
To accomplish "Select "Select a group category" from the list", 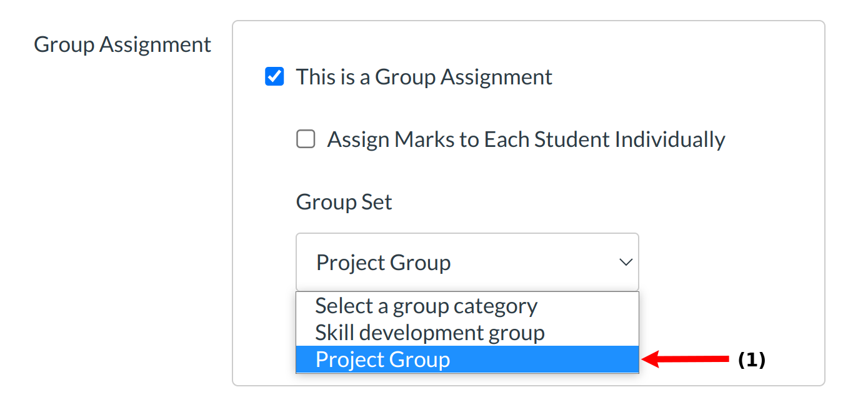I will tap(426, 306).
